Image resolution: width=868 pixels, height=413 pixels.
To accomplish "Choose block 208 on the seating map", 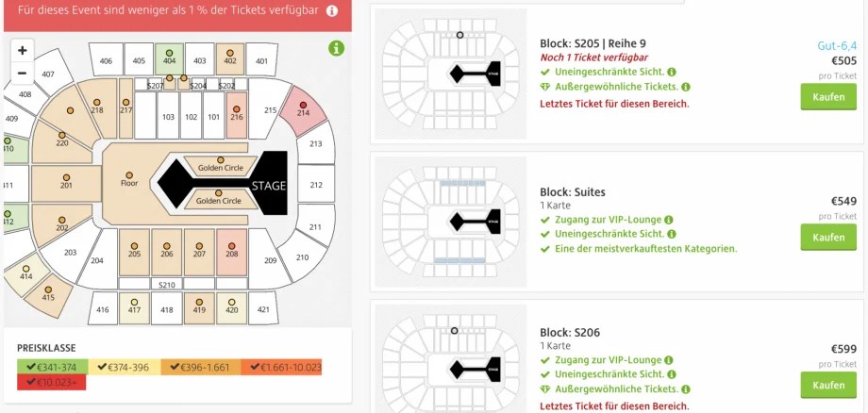I will [231, 252].
